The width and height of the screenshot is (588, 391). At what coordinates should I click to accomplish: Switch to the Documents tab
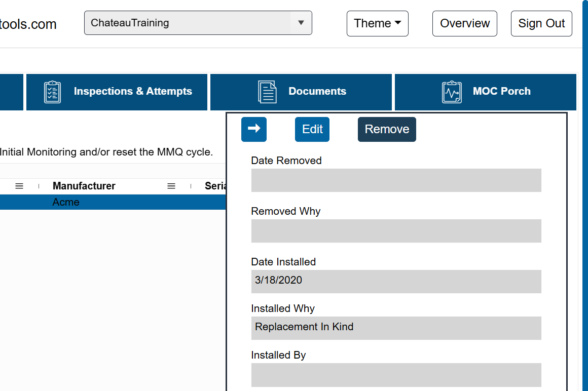(301, 92)
